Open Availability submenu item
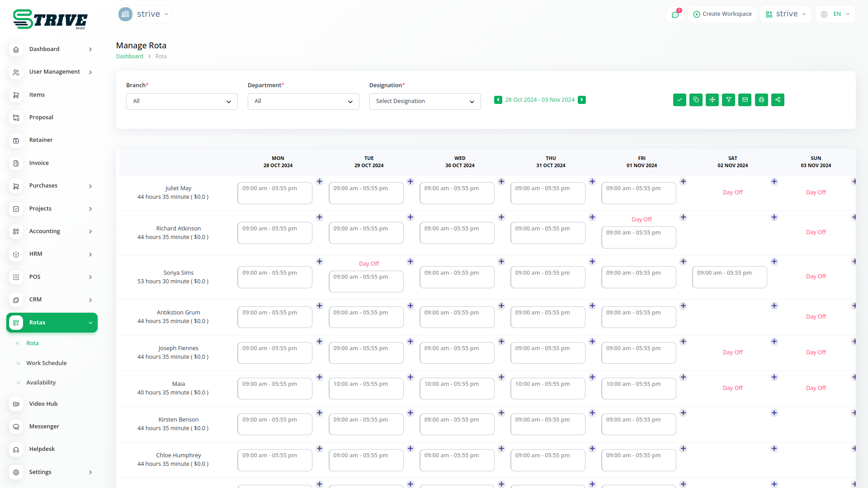 tap(41, 382)
